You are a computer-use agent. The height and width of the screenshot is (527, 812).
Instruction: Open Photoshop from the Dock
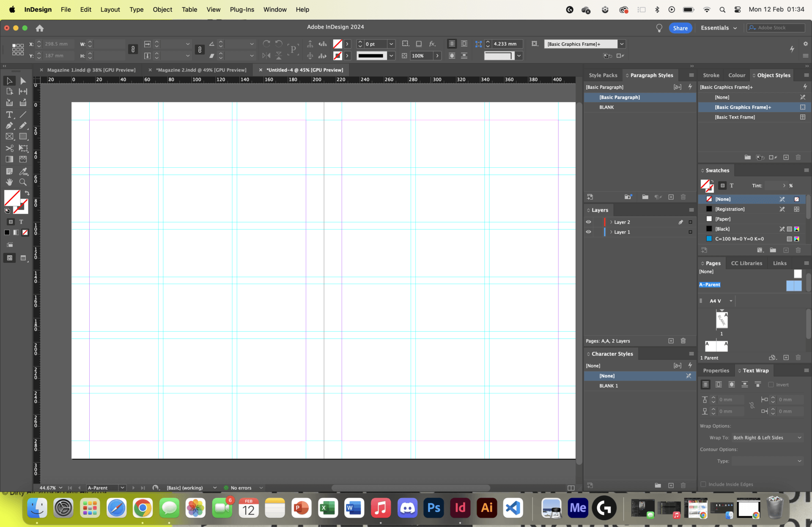click(x=433, y=508)
